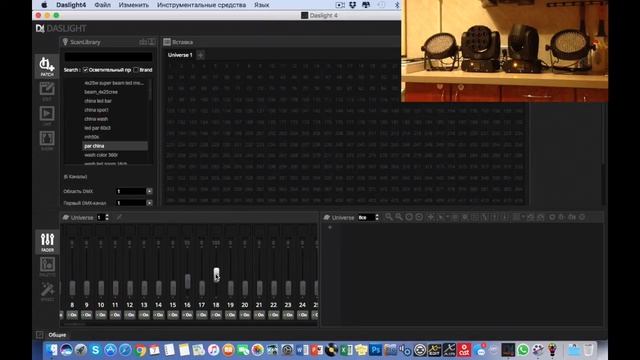Click the circled plus icon in 2D toolbar
This screenshot has width=640, height=360.
pos(409,217)
